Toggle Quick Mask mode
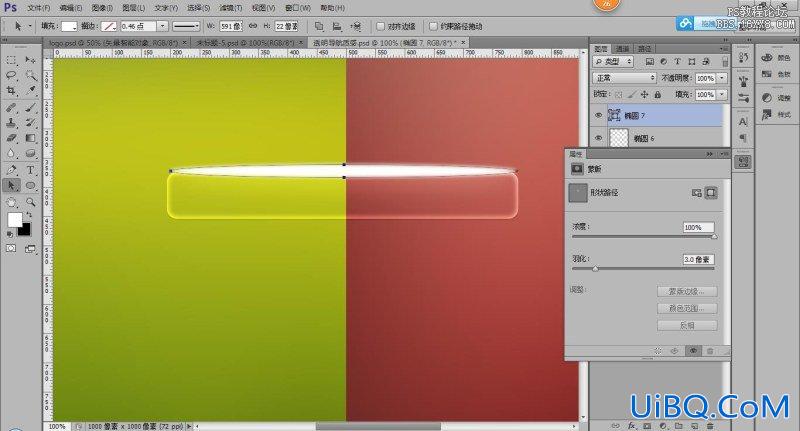The height and width of the screenshot is (431, 800). coord(11,248)
